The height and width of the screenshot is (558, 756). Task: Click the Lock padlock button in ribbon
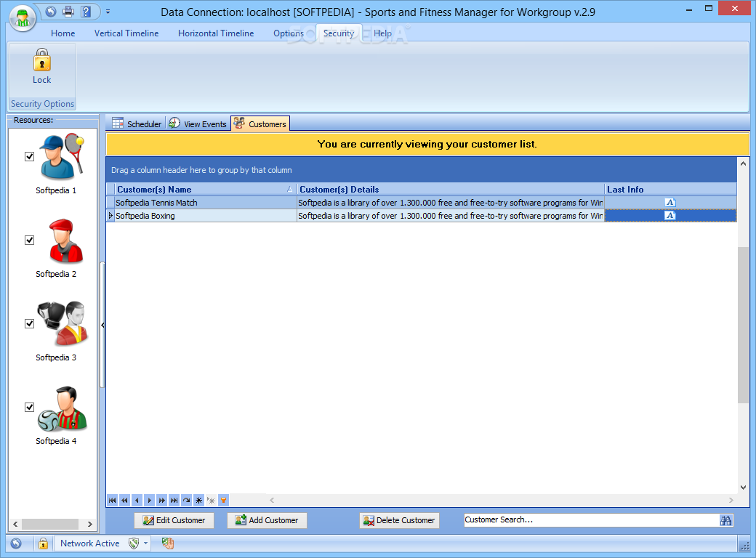point(42,67)
